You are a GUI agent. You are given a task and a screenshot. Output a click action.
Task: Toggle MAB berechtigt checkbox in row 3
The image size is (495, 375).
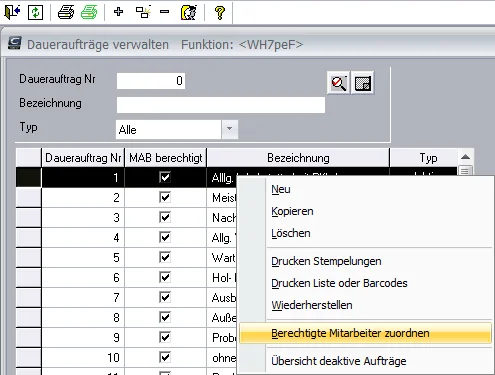165,217
